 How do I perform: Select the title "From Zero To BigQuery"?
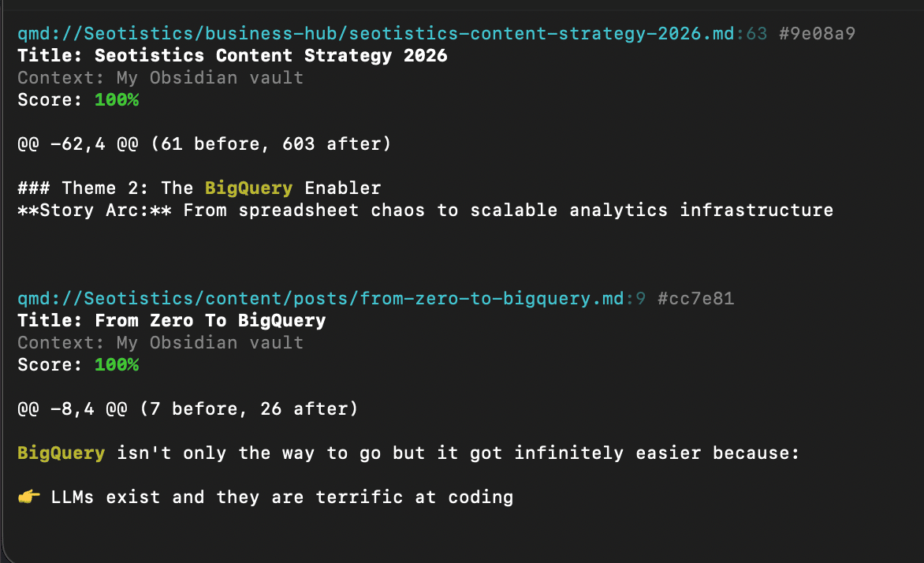click(210, 321)
